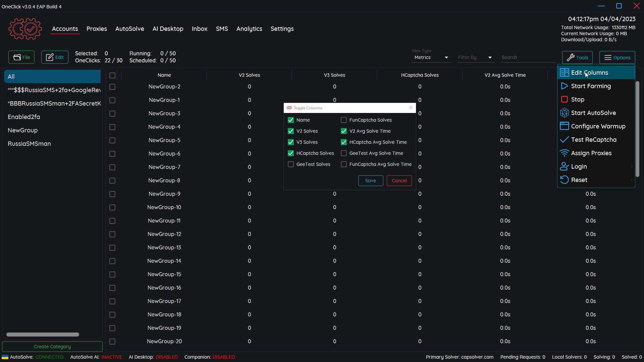
Task: Open the Metrics view type dropdown
Action: click(431, 58)
